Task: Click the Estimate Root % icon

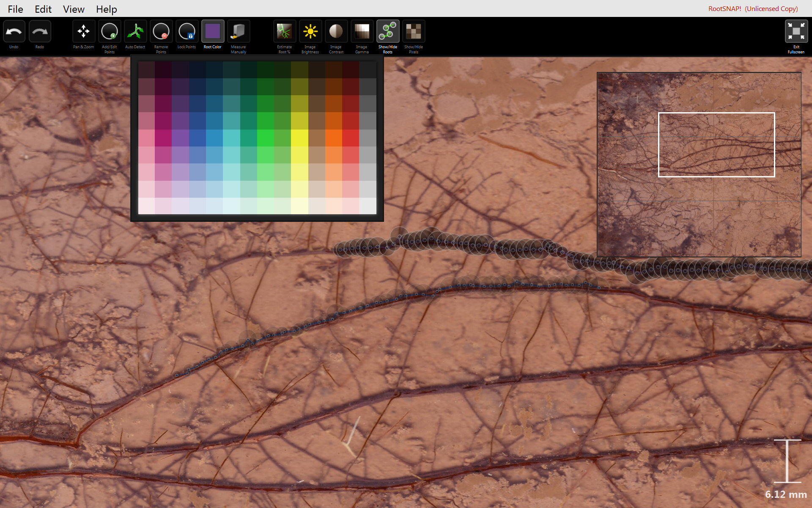Action: (x=284, y=32)
